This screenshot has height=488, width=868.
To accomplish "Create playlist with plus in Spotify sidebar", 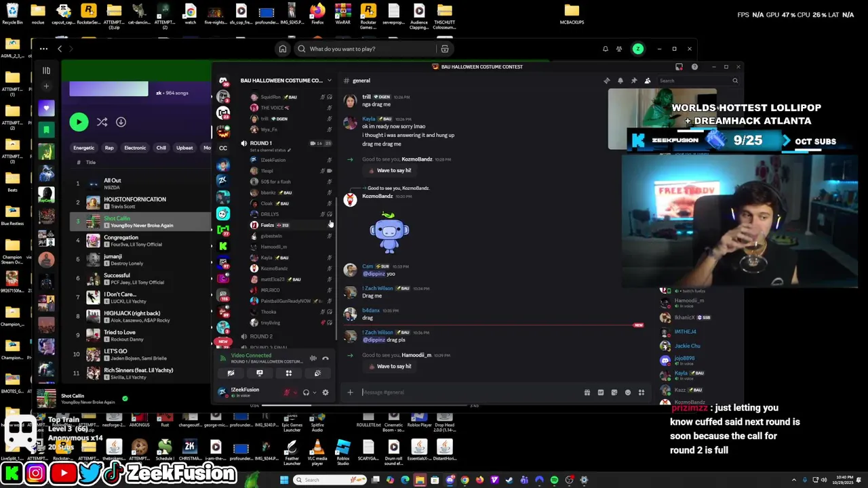I will point(46,86).
